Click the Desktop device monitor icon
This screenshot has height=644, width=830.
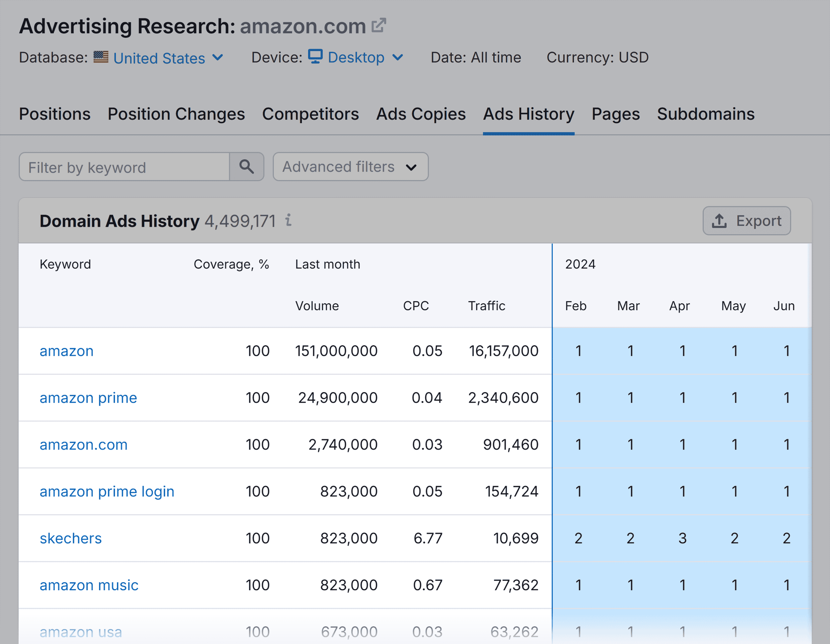pos(316,57)
